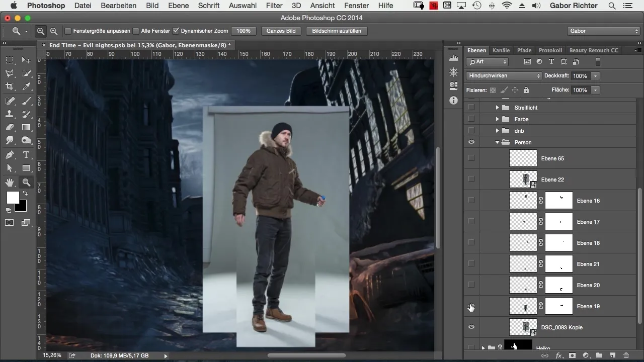Select the Eyedropper tool
The width and height of the screenshot is (644, 362).
coord(27,87)
